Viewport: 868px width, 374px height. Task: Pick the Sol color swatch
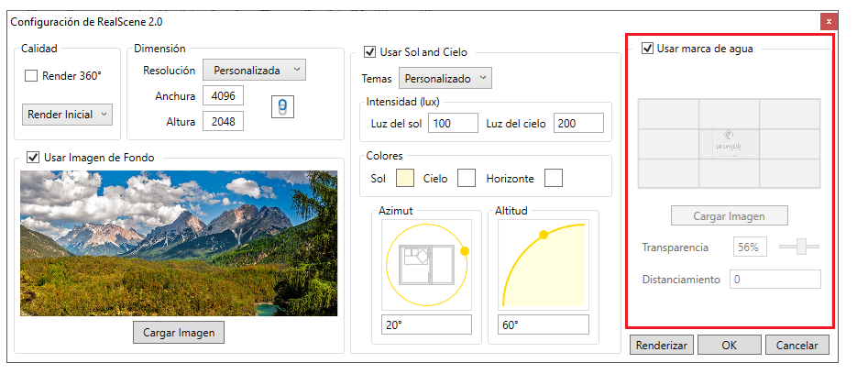(x=404, y=178)
